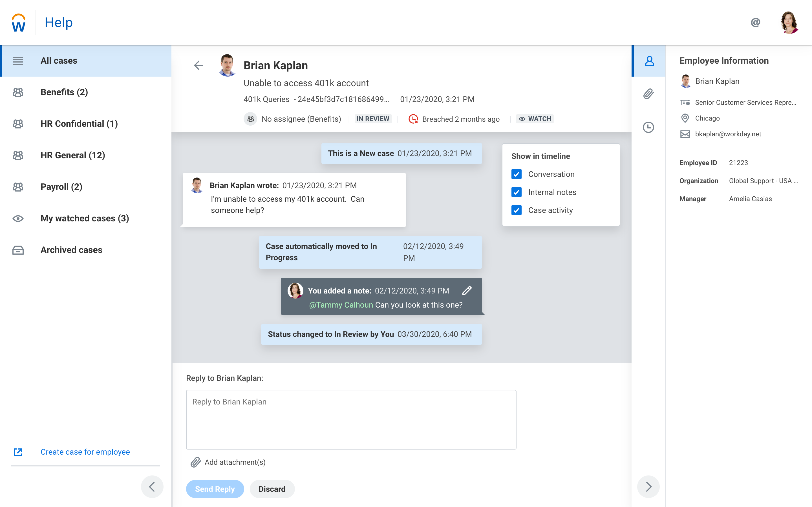Image resolution: width=812 pixels, height=507 pixels.
Task: Toggle the Case activity checkbox
Action: (x=517, y=210)
